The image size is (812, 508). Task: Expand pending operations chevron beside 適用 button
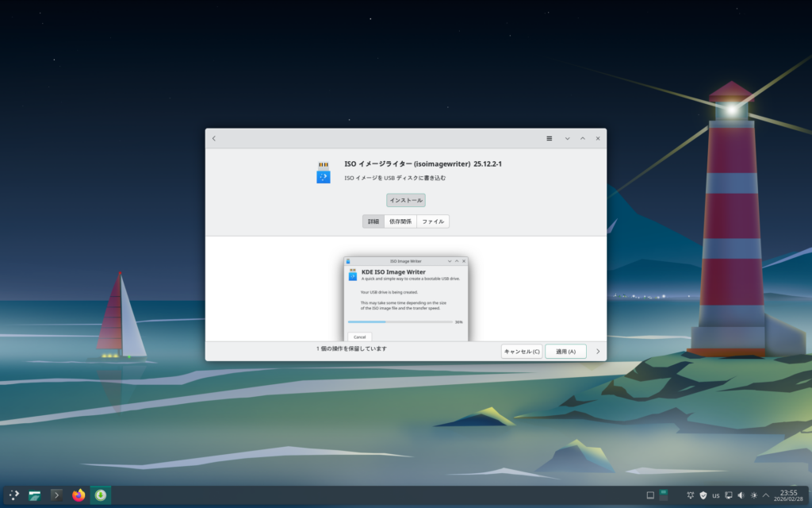[x=598, y=351]
